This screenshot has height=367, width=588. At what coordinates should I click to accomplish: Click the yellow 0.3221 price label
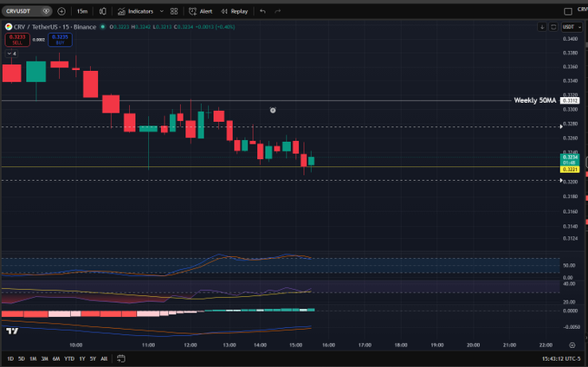pos(570,170)
